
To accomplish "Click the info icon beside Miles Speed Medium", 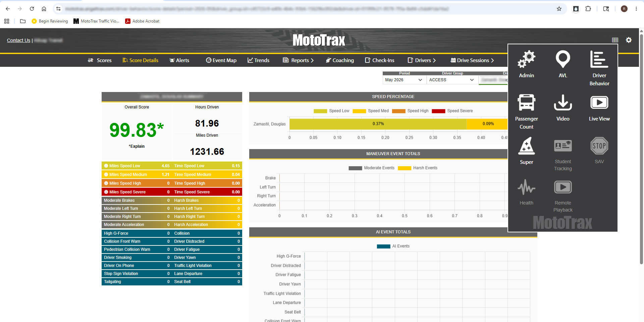I will [x=106, y=175].
